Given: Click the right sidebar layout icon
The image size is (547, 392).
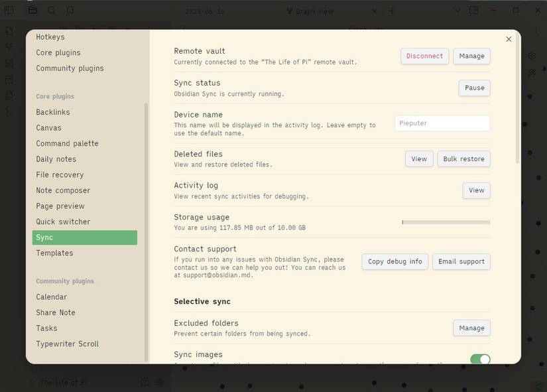Looking at the screenshot, I should 473,11.
